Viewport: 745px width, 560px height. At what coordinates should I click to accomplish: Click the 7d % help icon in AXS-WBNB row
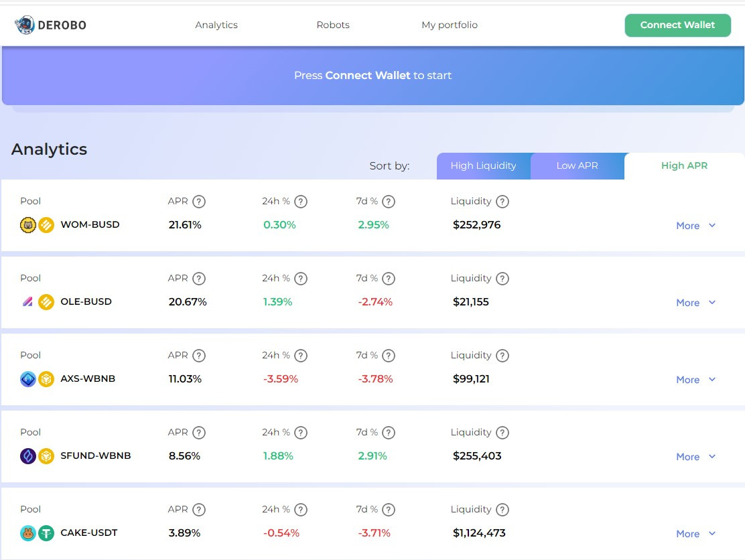click(x=389, y=356)
